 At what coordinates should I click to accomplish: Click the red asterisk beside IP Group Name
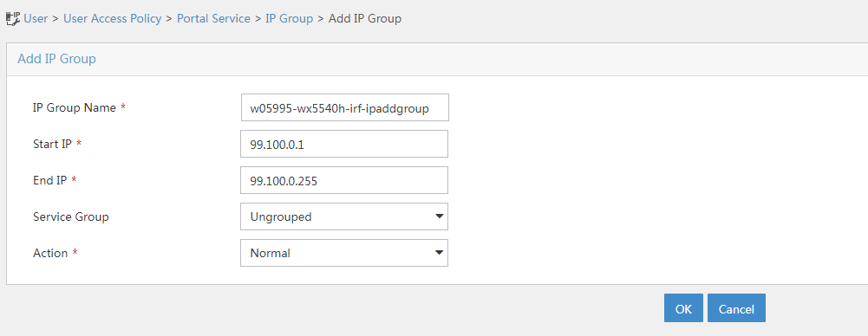[x=123, y=107]
